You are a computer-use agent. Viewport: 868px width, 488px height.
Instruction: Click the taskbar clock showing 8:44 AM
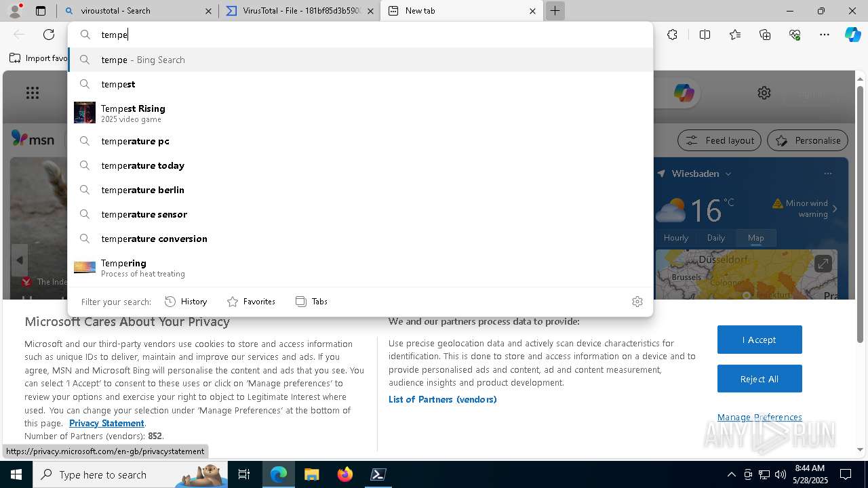pos(809,474)
